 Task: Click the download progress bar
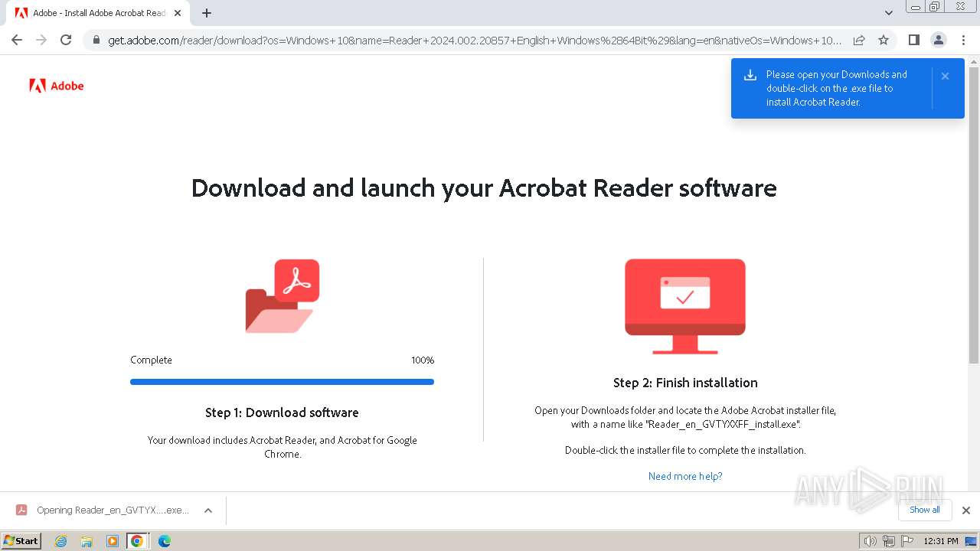point(282,382)
